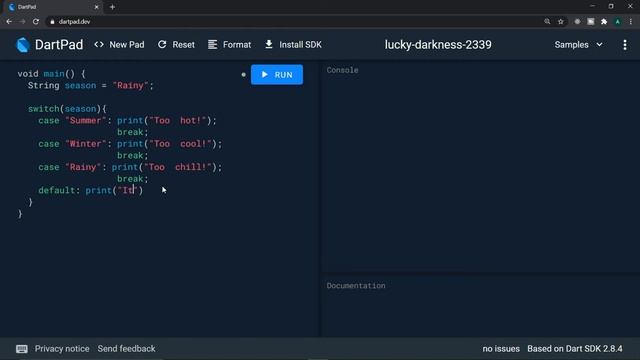
Task: Place cursor in the default print line
Action: point(90,190)
